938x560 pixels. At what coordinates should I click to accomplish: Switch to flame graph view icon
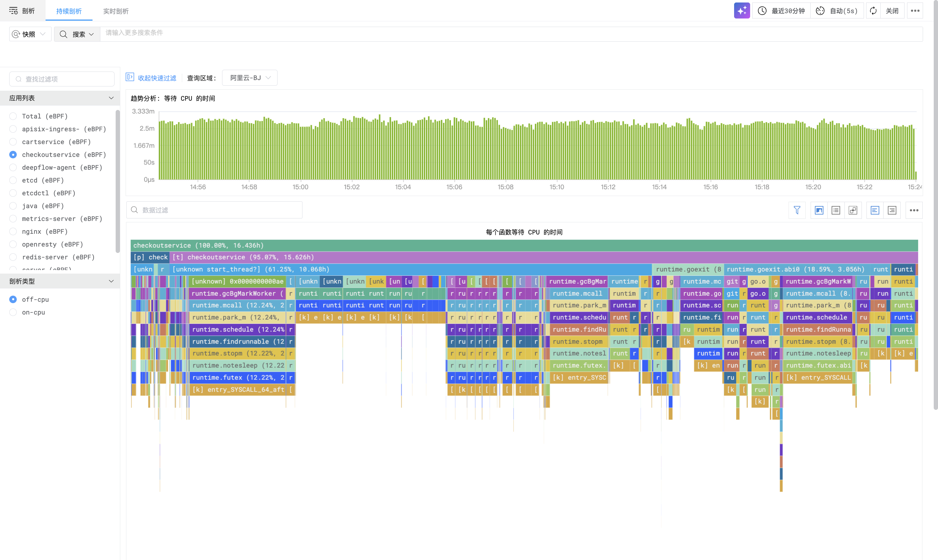coord(819,210)
